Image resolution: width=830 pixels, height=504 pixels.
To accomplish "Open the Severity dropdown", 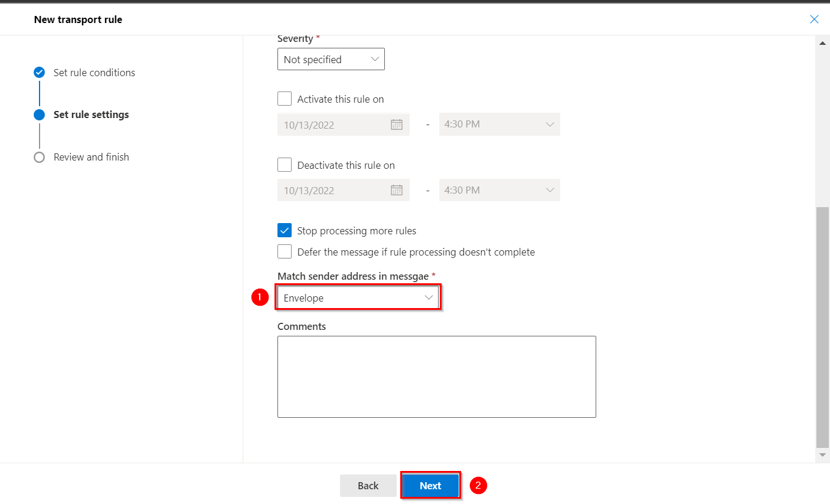I will (331, 59).
